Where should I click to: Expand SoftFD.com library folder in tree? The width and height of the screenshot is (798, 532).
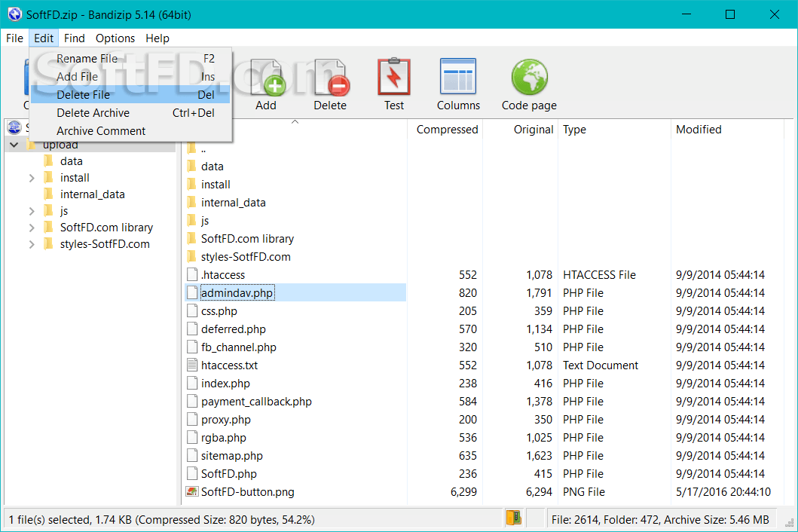point(32,228)
